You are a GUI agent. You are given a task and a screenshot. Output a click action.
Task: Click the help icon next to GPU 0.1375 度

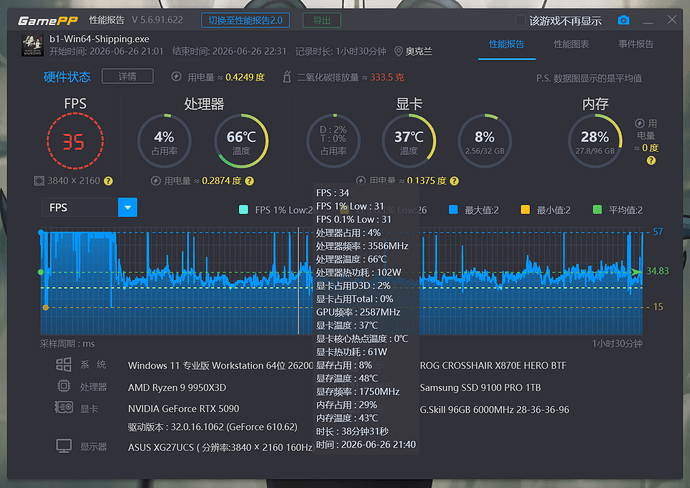[455, 181]
